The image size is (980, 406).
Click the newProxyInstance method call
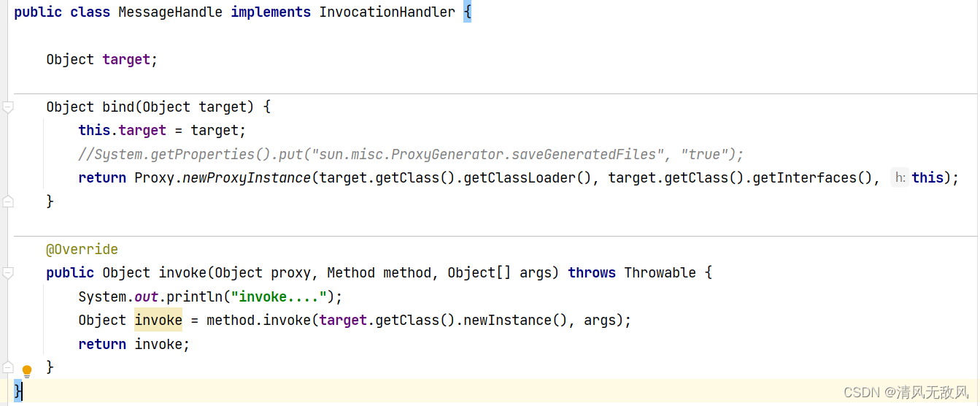point(247,177)
